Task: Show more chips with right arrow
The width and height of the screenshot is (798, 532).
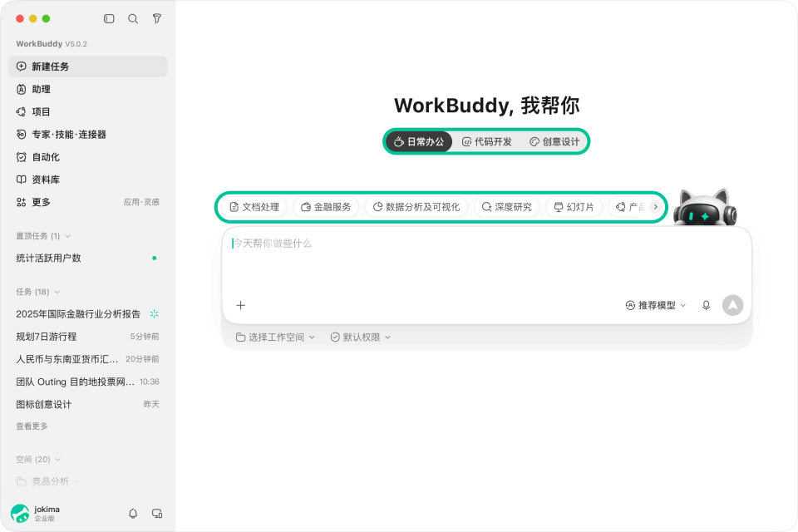Action: [656, 207]
